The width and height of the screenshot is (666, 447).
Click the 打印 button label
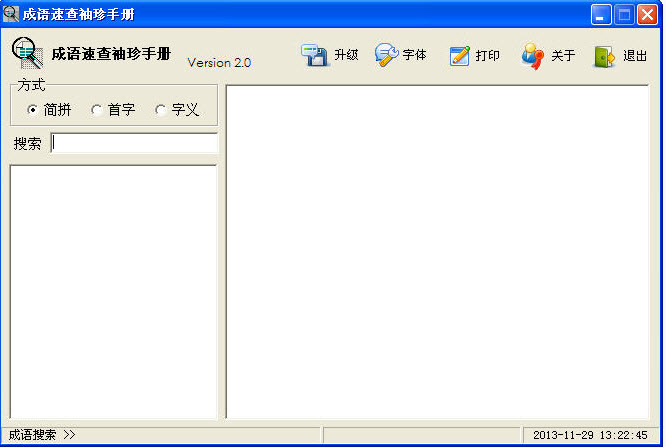click(x=487, y=56)
